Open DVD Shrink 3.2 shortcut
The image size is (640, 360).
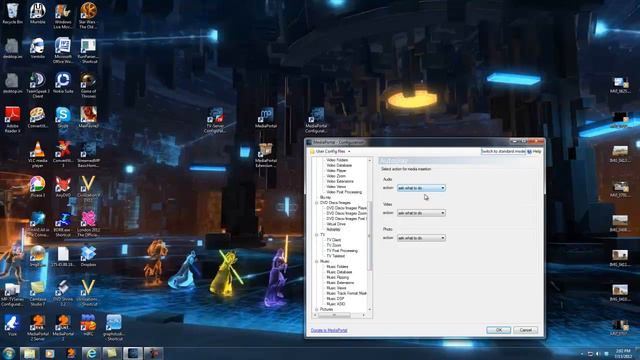[x=63, y=293]
